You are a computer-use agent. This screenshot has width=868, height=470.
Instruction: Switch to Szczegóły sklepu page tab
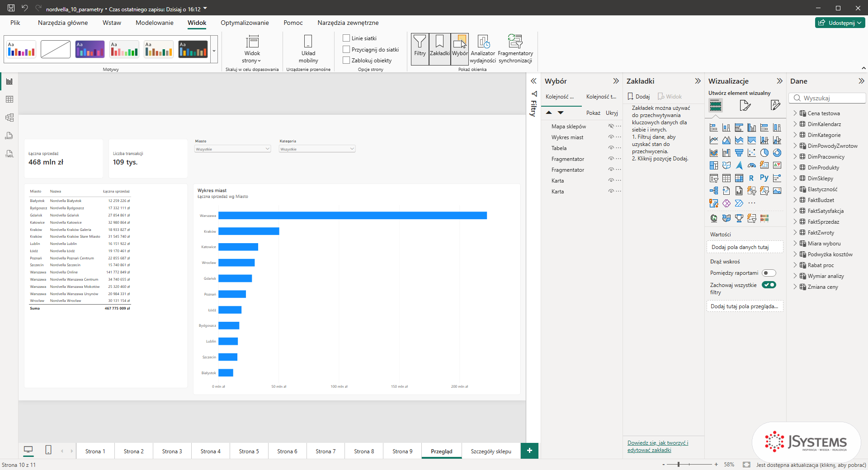coord(491,451)
